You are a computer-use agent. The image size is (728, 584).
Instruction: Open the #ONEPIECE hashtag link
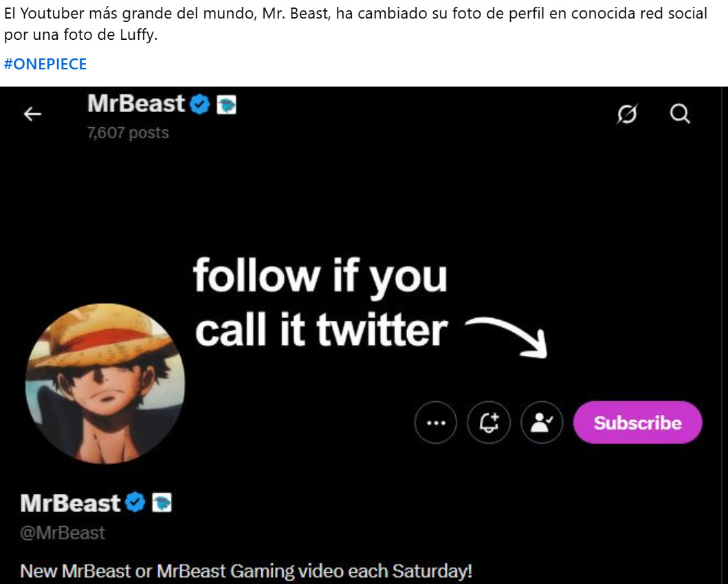pos(45,65)
